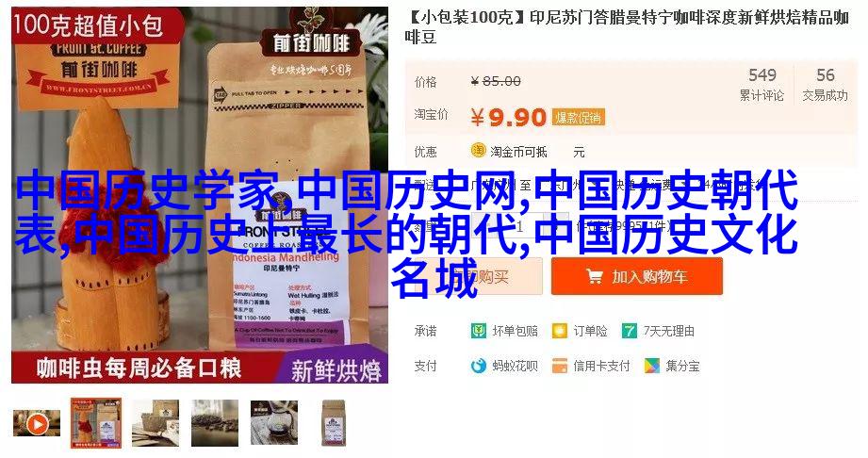Open the 549 累计评论 reviews count

tap(762, 84)
